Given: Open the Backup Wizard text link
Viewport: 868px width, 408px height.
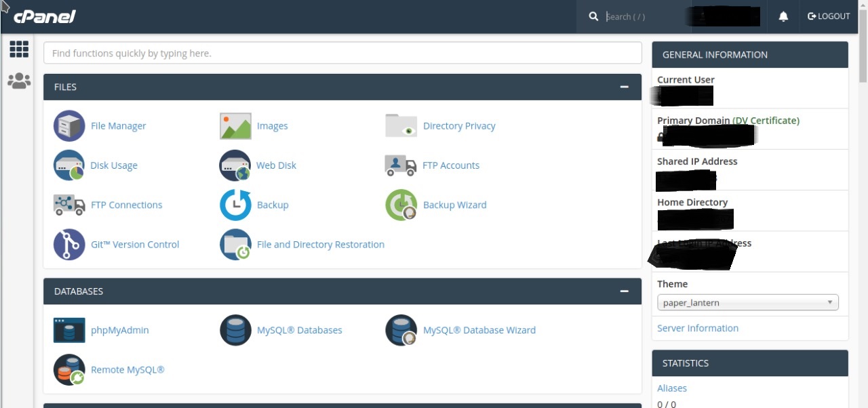Looking at the screenshot, I should click(x=454, y=205).
